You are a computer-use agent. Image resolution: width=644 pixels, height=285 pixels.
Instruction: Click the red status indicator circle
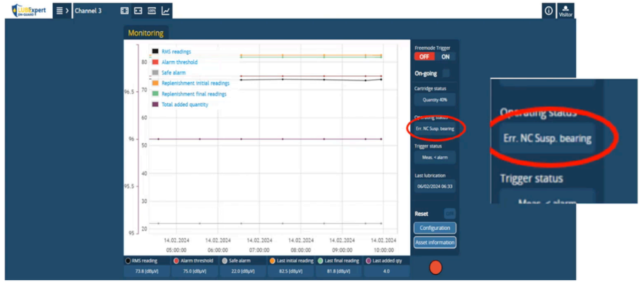(x=435, y=268)
